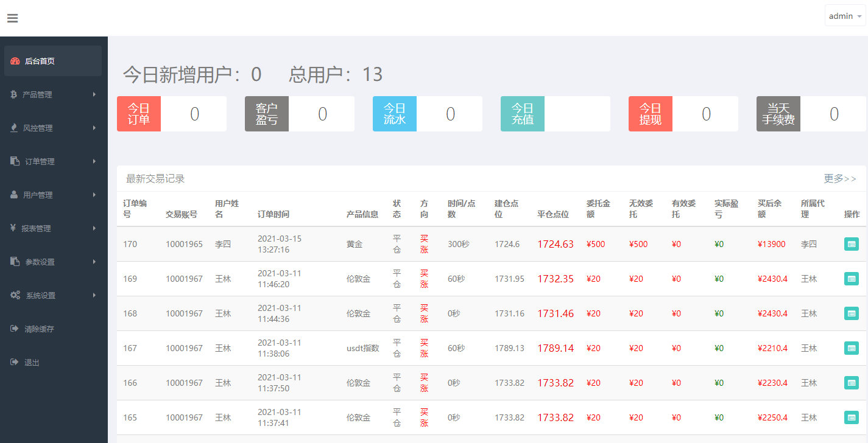This screenshot has height=443, width=868.
Task: Select 退出 to log out
Action: pos(53,362)
